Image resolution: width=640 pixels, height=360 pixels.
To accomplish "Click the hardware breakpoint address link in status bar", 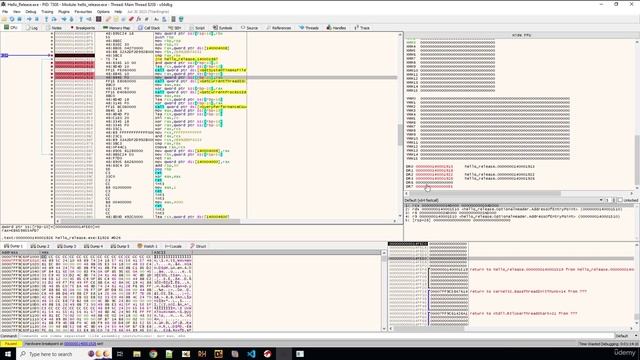I will pos(80,344).
